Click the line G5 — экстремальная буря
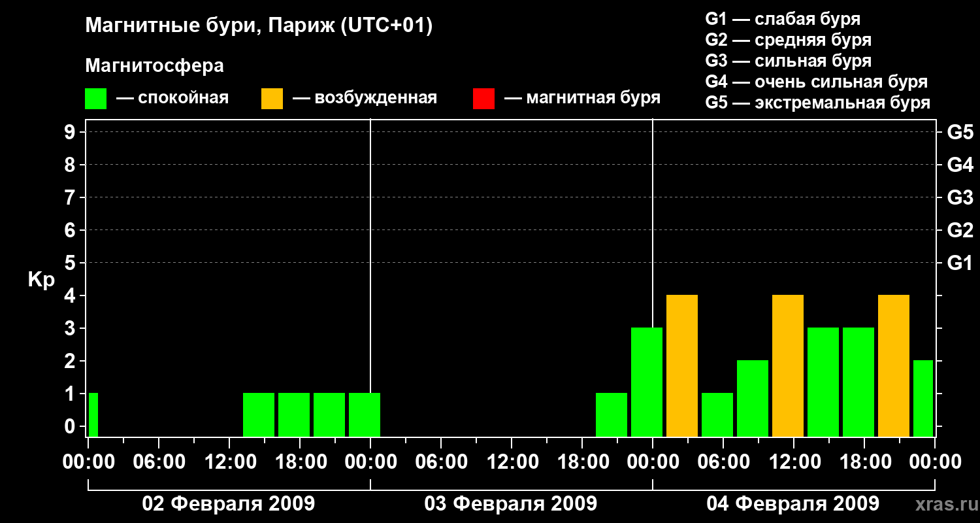The width and height of the screenshot is (980, 523). [x=817, y=103]
